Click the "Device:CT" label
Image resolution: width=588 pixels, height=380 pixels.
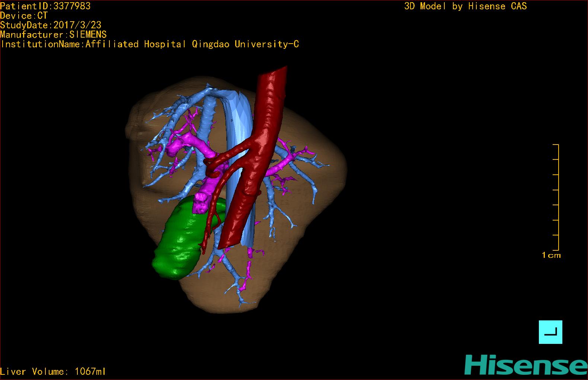pyautogui.click(x=24, y=16)
